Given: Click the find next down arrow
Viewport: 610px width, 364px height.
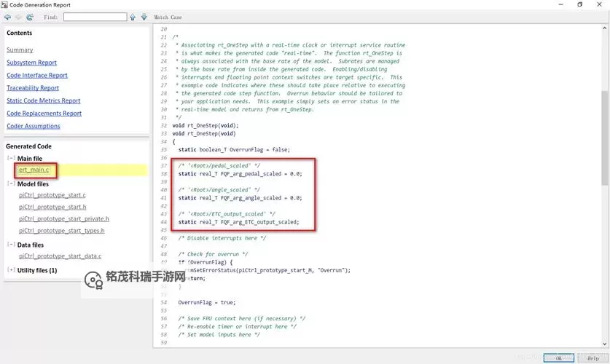Looking at the screenshot, I should pos(144,17).
